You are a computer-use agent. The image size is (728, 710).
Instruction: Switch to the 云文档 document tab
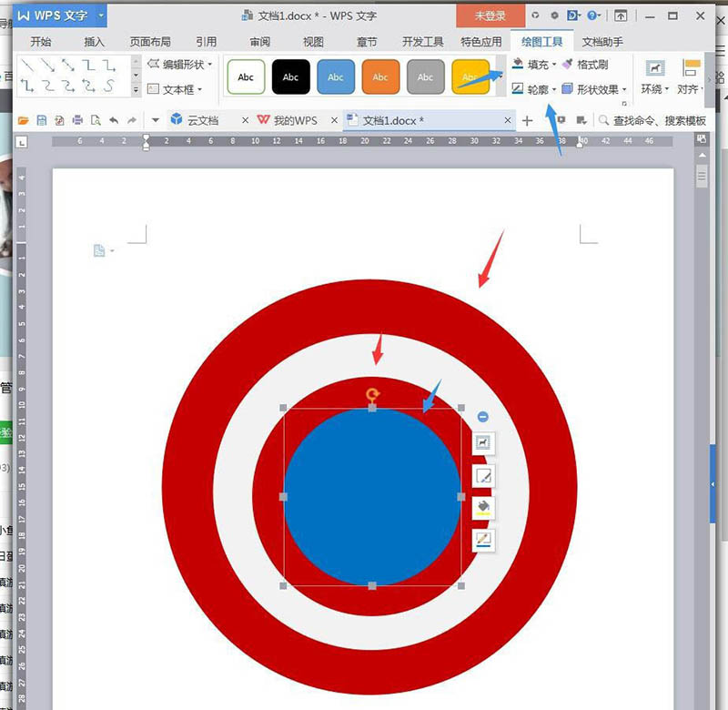[202, 121]
